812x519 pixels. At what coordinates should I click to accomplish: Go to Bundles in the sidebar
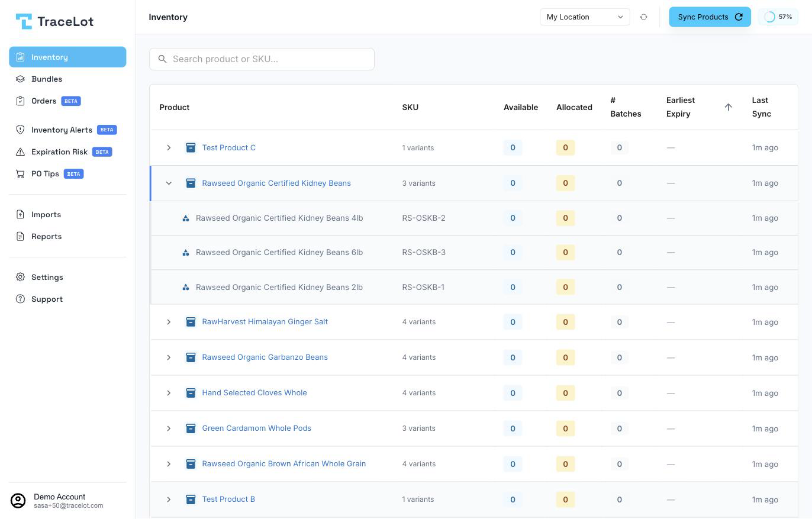[67, 79]
